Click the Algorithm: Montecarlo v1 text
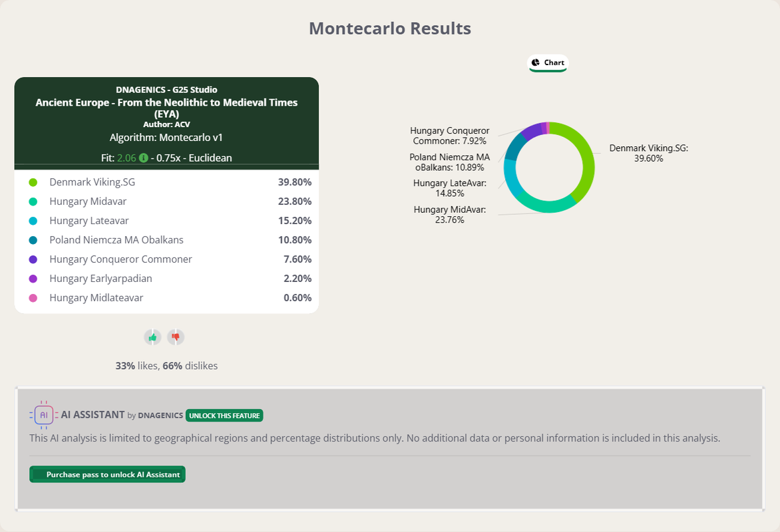Image resolution: width=780 pixels, height=532 pixels. point(166,137)
